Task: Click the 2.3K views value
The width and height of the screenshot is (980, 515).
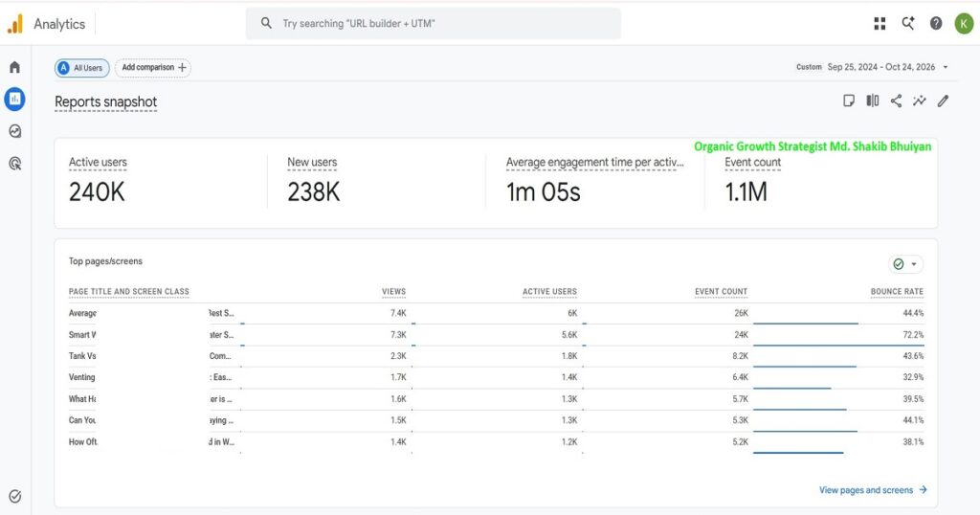Action: pyautogui.click(x=398, y=356)
